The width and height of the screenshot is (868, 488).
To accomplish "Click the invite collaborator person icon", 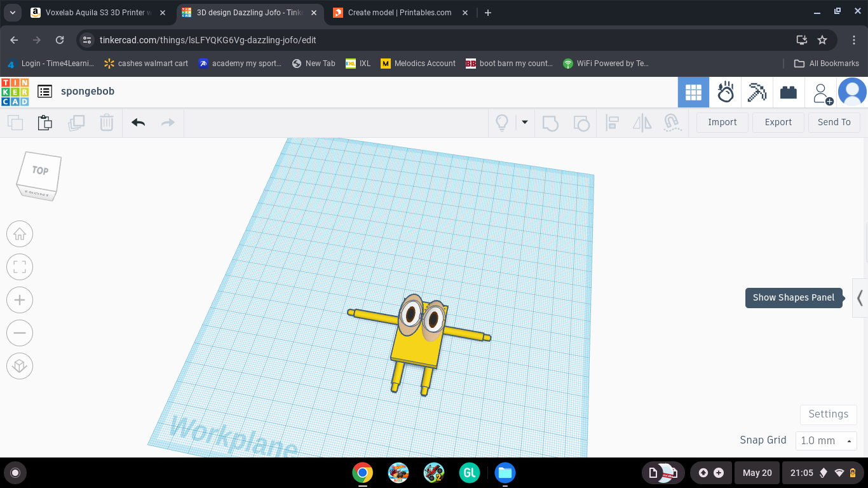I will pyautogui.click(x=822, y=93).
